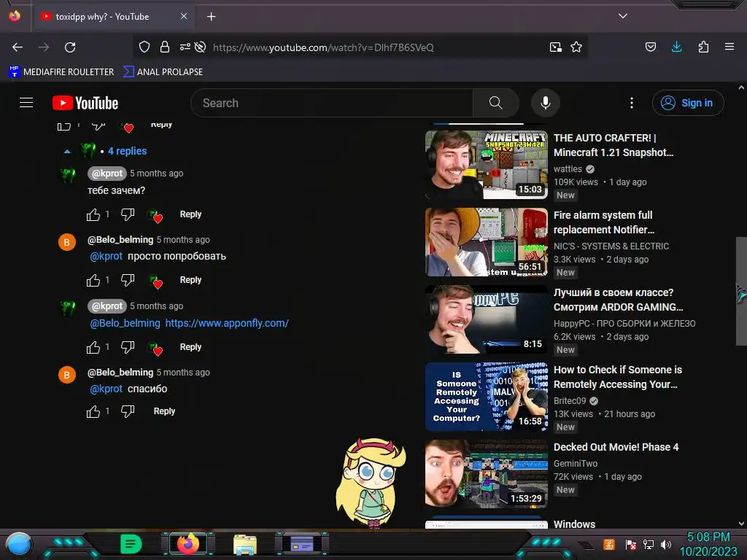
Task: Like the 'тебе зачем?' comment
Action: click(x=93, y=215)
